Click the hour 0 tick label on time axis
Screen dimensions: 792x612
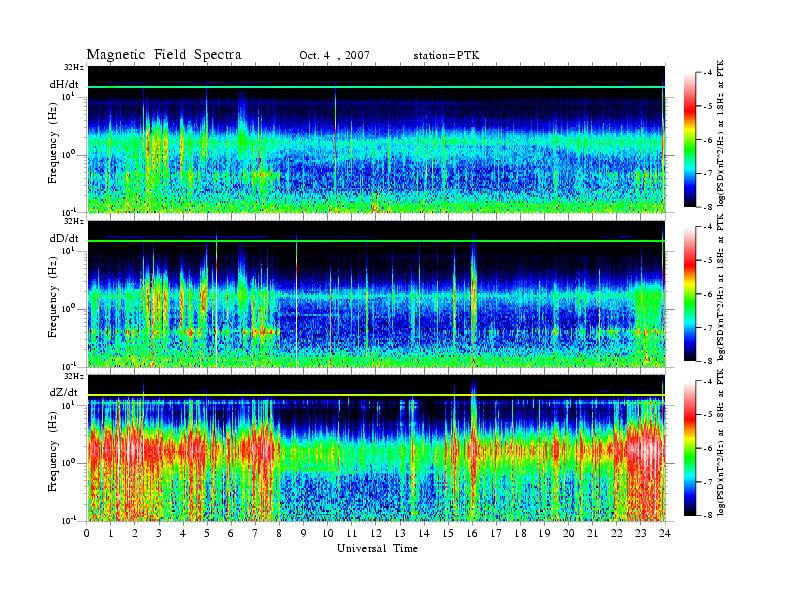[x=87, y=533]
